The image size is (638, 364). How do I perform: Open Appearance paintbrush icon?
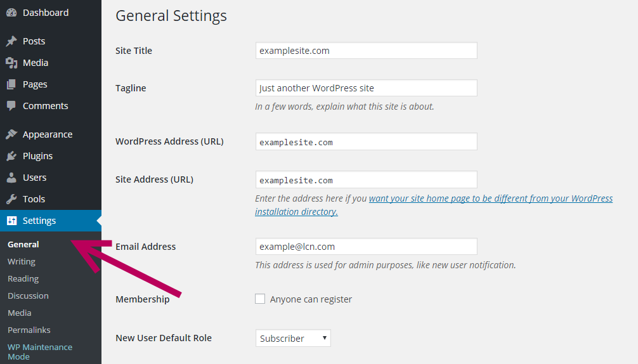11,134
